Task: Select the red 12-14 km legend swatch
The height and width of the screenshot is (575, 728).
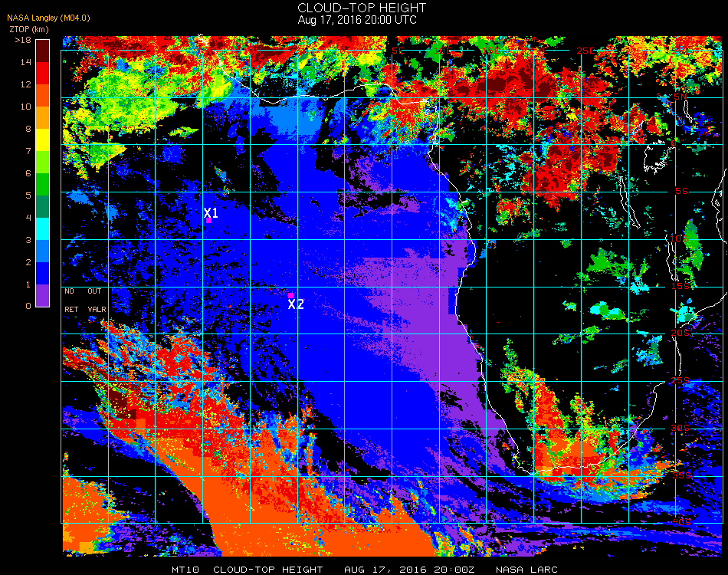Action: click(x=42, y=74)
